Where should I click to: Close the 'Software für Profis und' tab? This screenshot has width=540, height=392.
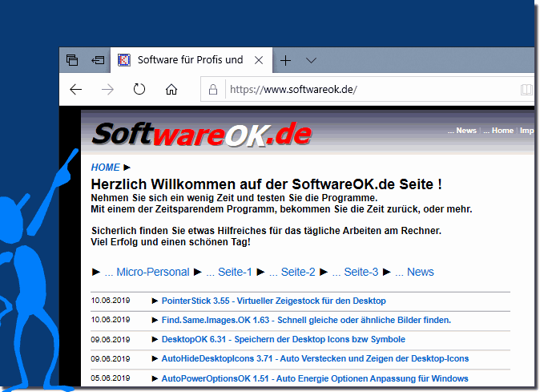259,61
